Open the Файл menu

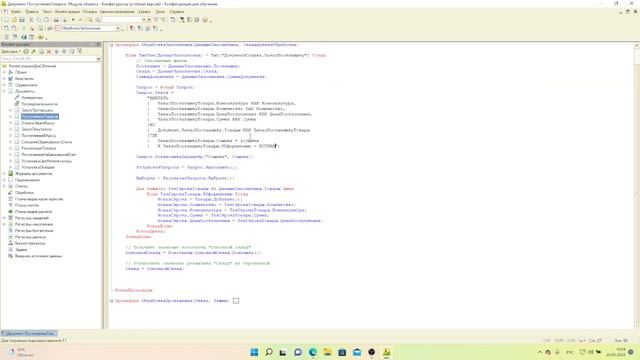click(16, 12)
